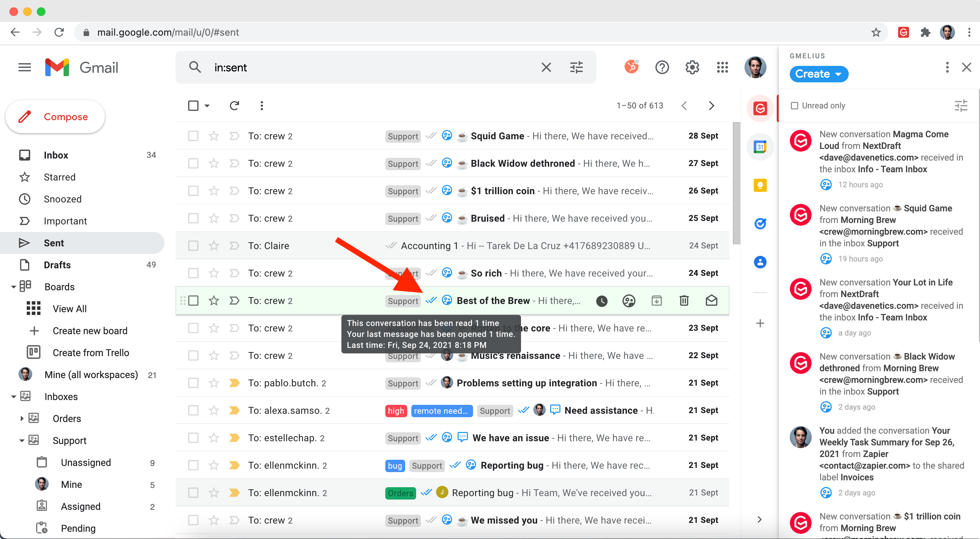Get add-ons with the plus icon
Screen dimensions: 980x539
click(x=760, y=323)
